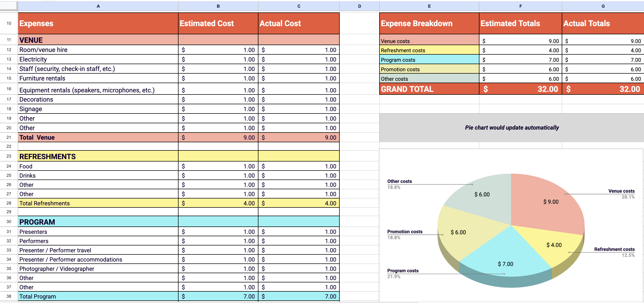The height and width of the screenshot is (303, 644).
Task: Click the 'Performers' cell
Action: pos(98,241)
